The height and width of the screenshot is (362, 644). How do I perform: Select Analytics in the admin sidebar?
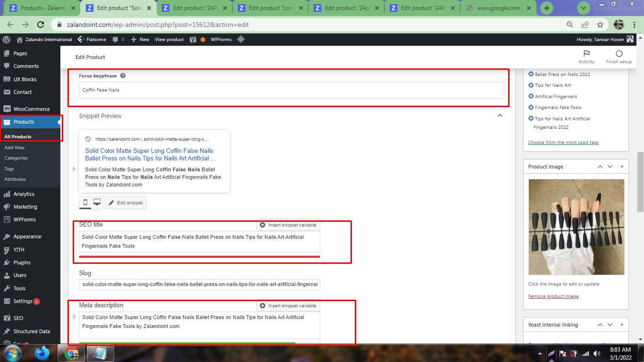[x=25, y=194]
